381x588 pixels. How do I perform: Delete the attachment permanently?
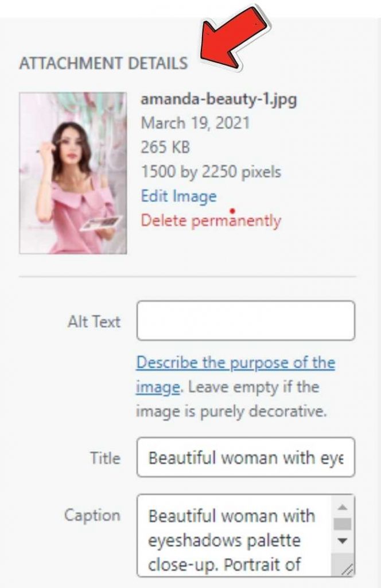(x=211, y=220)
